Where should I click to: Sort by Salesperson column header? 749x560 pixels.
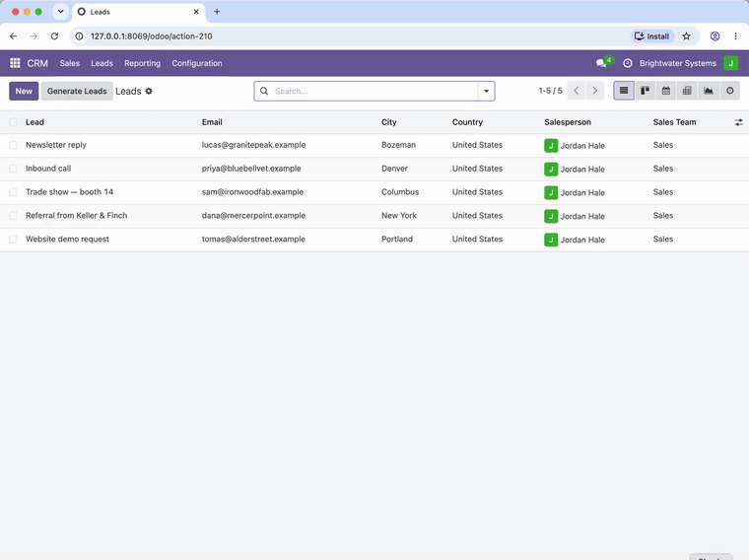(x=568, y=122)
